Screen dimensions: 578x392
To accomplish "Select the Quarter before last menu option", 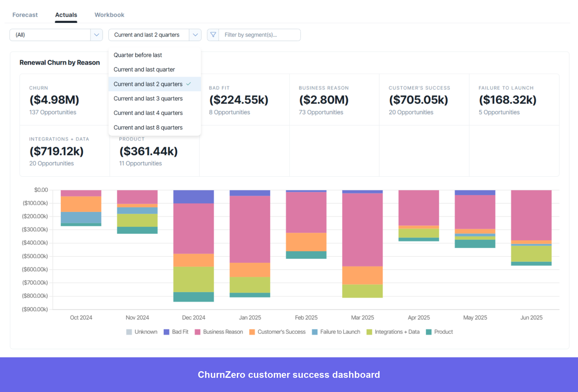I will [x=138, y=55].
